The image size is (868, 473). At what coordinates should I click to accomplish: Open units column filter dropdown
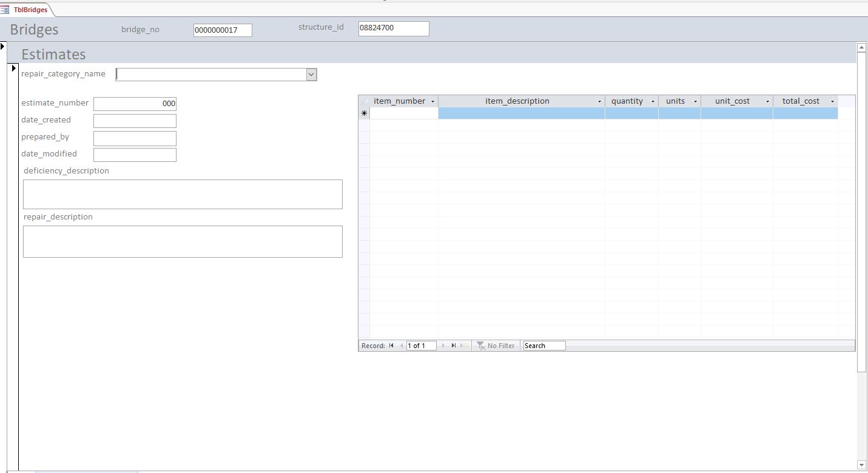click(695, 101)
